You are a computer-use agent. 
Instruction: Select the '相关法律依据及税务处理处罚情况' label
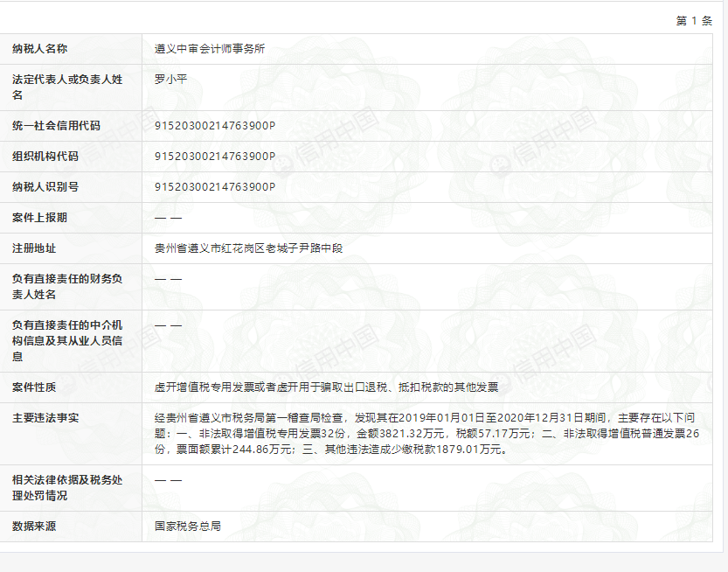[x=67, y=488]
